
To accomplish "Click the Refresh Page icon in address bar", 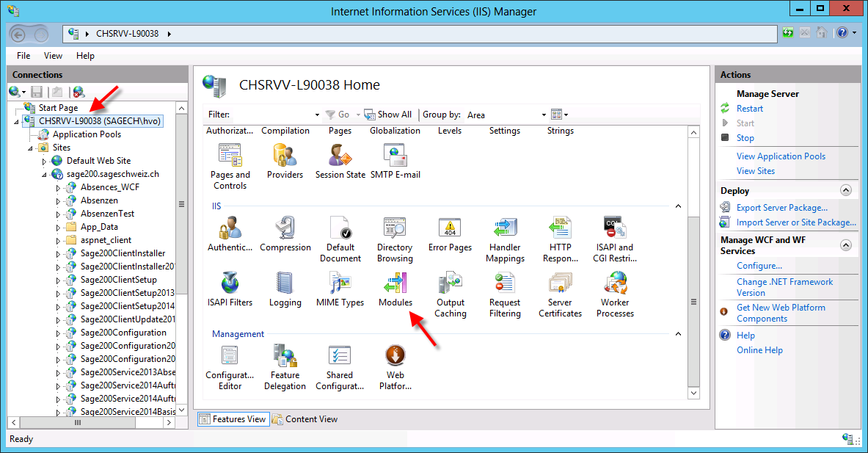I will click(788, 33).
